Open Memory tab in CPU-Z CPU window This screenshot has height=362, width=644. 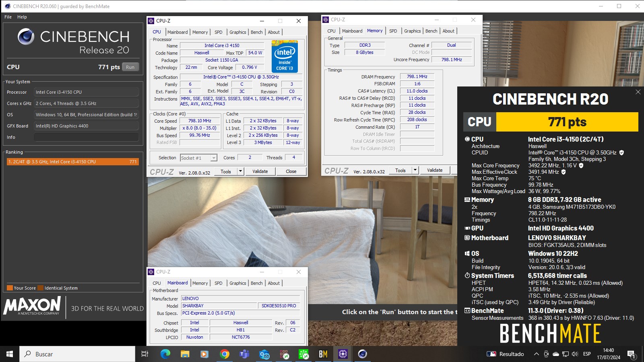point(200,32)
